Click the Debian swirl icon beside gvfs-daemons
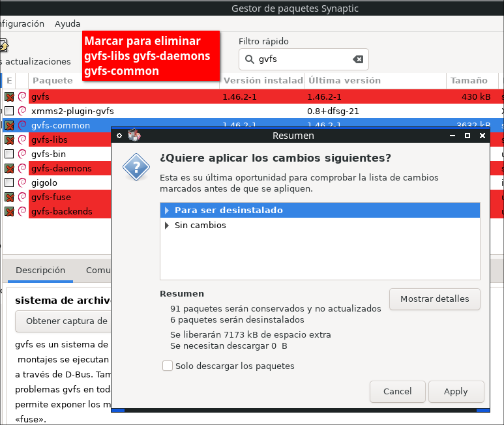Screen dimensions: 504x425 point(22,168)
